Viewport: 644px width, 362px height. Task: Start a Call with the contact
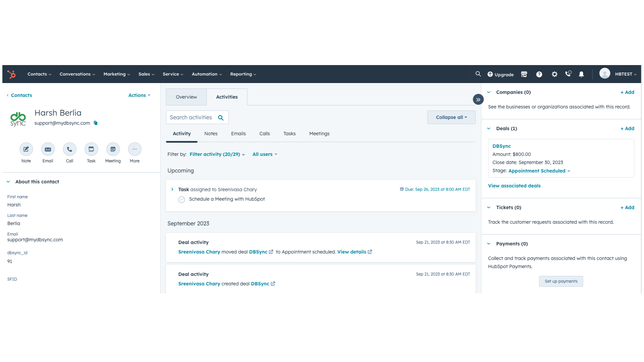coord(70,149)
